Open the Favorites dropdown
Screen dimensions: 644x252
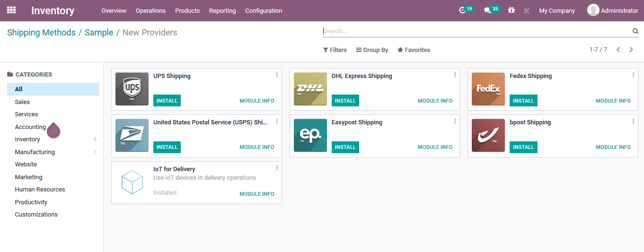[x=414, y=50]
